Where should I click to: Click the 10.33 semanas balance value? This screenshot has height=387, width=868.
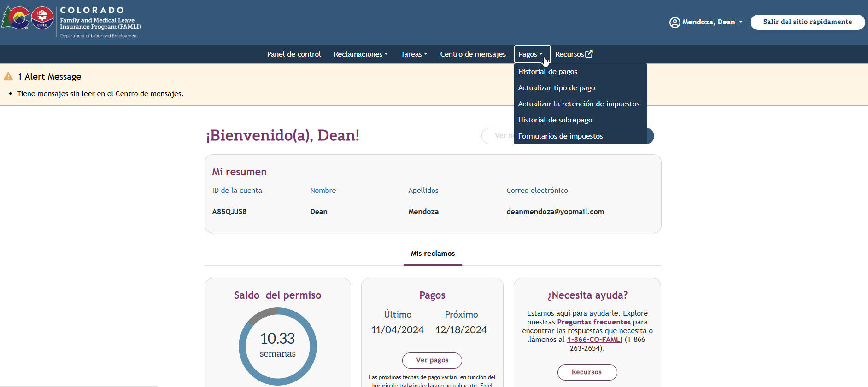278,345
